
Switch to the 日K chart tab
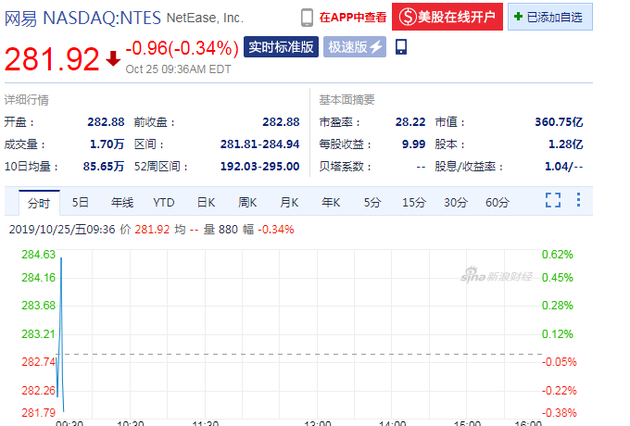pos(206,202)
